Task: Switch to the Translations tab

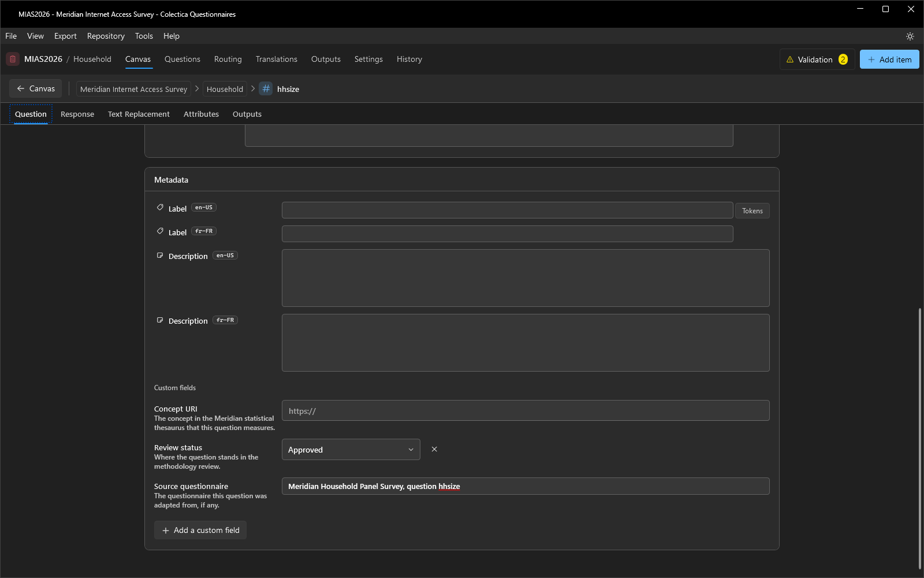Action: 277,59
